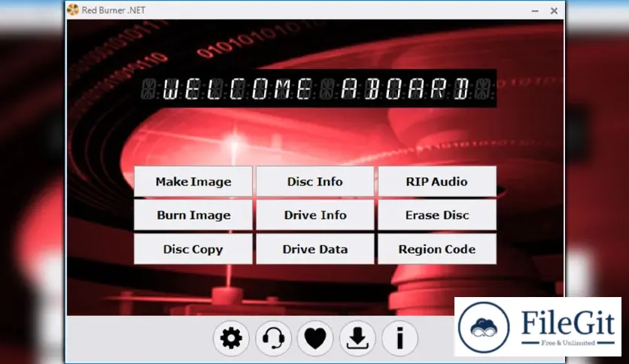Screen dimensions: 629x364
Task: Launch Disc Copy
Action: tap(193, 250)
